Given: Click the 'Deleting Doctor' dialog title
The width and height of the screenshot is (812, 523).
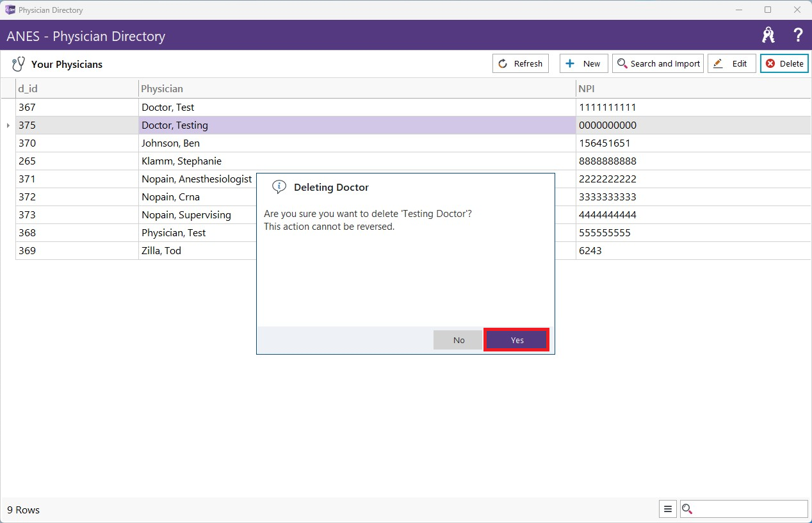Looking at the screenshot, I should pyautogui.click(x=331, y=188).
